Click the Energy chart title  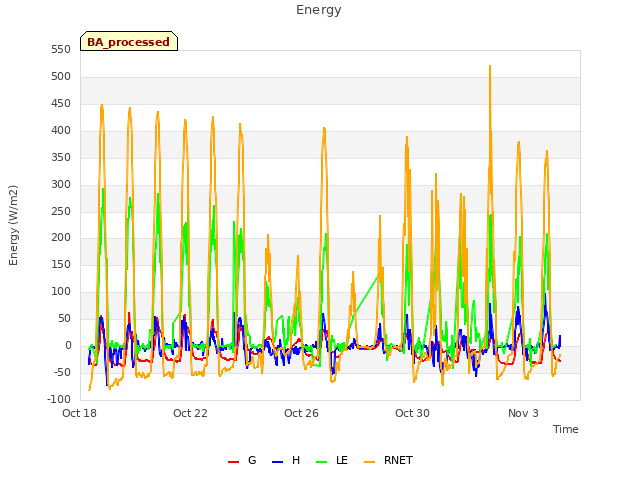coord(318,10)
